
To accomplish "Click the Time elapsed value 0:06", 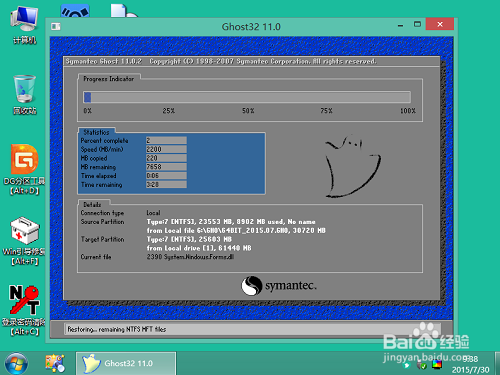I will coord(166,176).
